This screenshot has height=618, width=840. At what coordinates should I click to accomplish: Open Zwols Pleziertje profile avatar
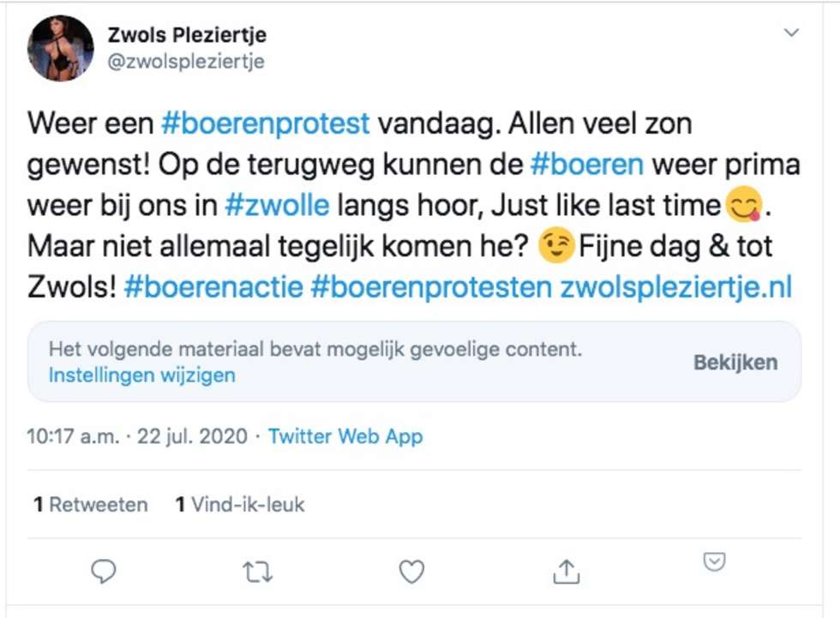point(61,48)
